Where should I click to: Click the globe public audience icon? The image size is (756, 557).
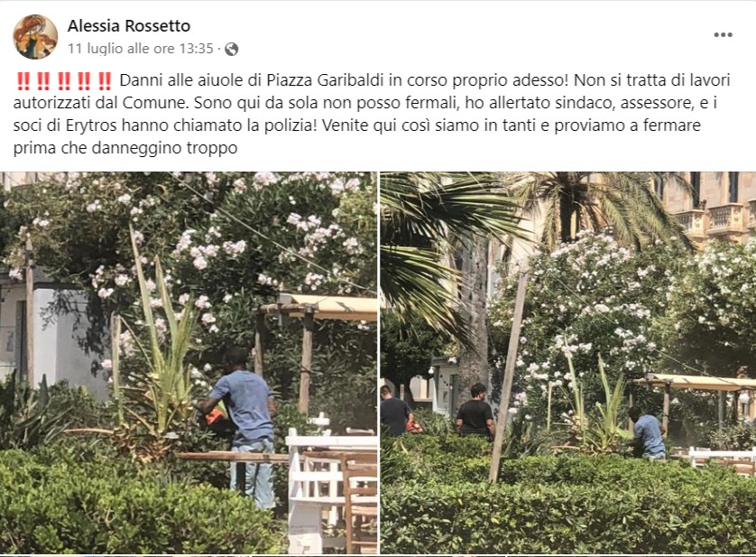232,50
